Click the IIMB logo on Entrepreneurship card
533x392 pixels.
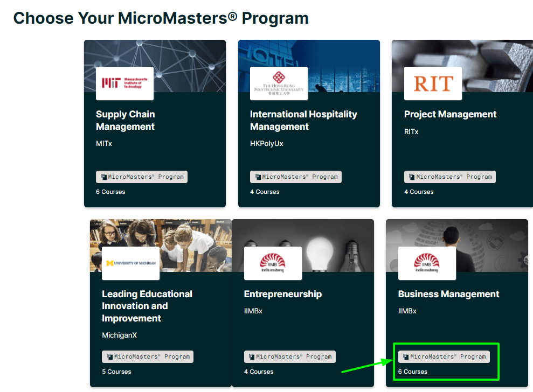click(273, 263)
